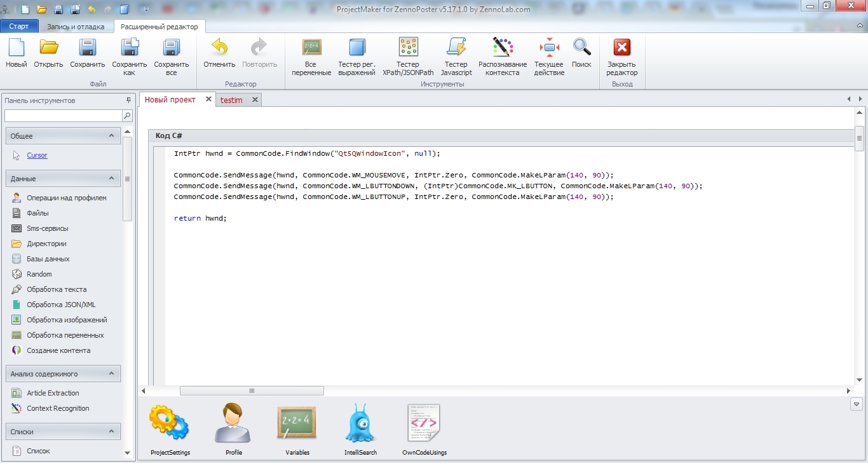
Task: Undo last action with Отменить
Action: 219,53
